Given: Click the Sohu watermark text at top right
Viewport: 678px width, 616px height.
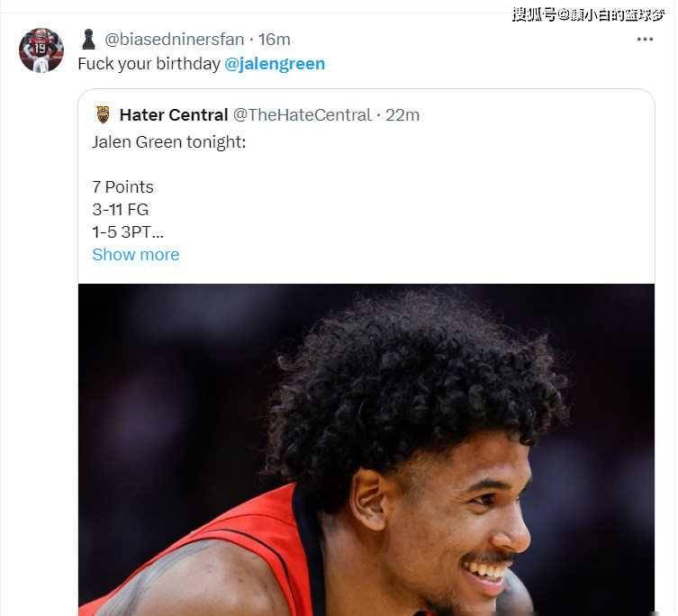Looking at the screenshot, I should (x=589, y=14).
